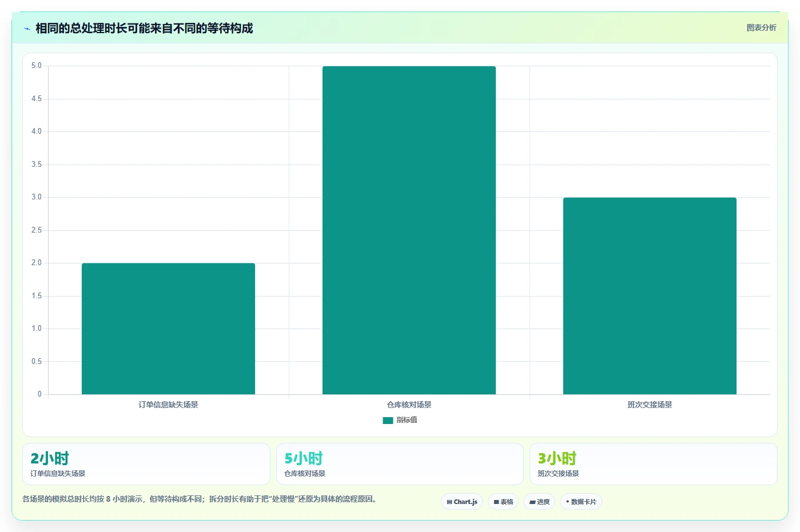The image size is (800, 532).
Task: Click the 仓库核对场景 bar in chart
Action: 409,230
